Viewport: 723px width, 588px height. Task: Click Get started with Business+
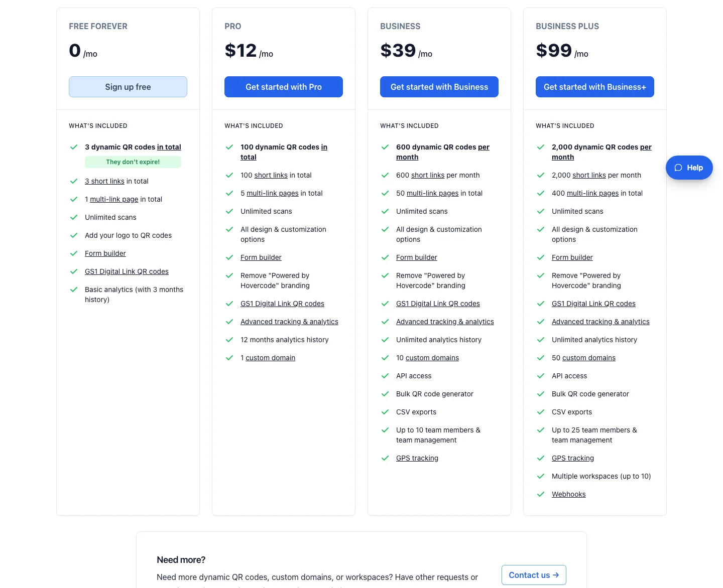click(x=595, y=87)
